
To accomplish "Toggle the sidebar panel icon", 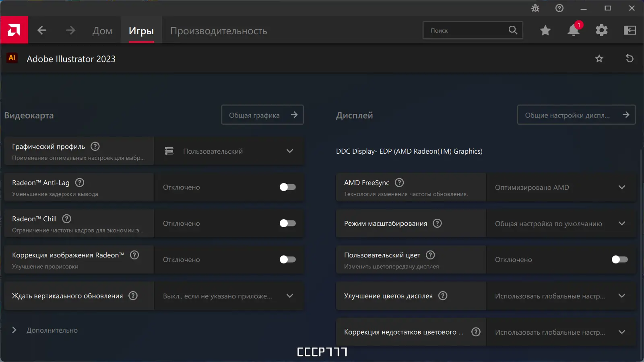I will tap(630, 30).
